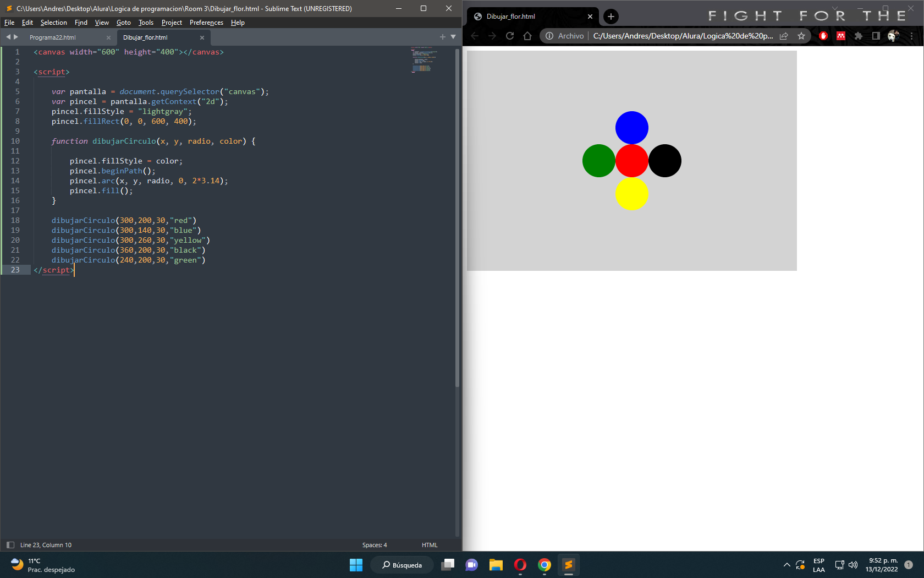The height and width of the screenshot is (578, 924).
Task: Open the View menu
Action: click(102, 23)
